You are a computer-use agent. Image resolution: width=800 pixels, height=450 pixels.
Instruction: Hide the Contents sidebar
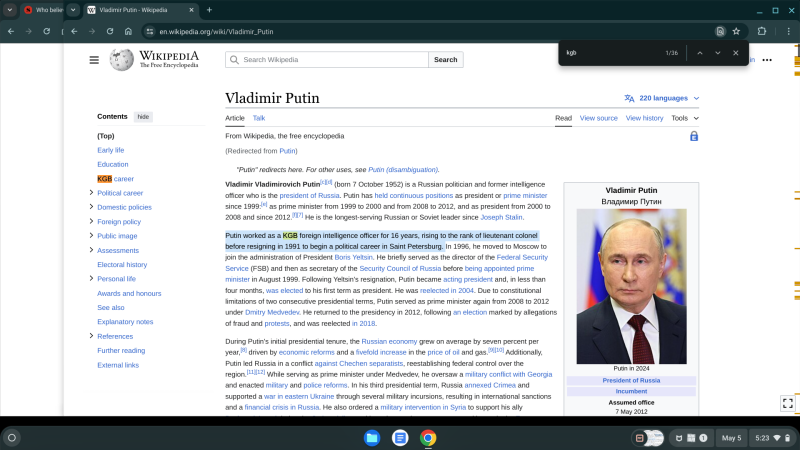[144, 117]
